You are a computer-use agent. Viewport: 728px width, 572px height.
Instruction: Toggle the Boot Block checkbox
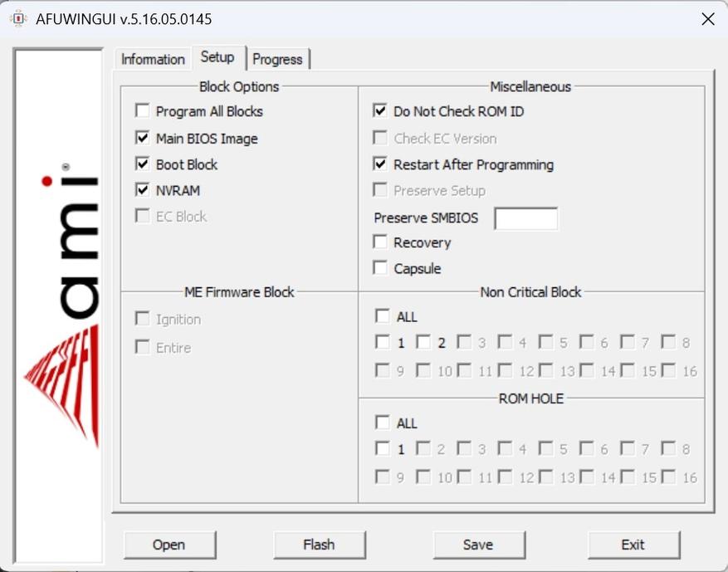pyautogui.click(x=143, y=164)
